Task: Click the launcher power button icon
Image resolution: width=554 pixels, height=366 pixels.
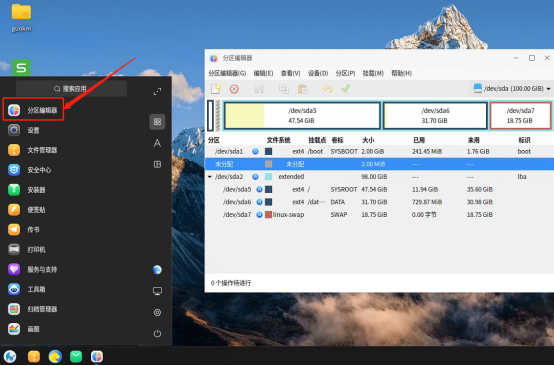Action: click(157, 333)
